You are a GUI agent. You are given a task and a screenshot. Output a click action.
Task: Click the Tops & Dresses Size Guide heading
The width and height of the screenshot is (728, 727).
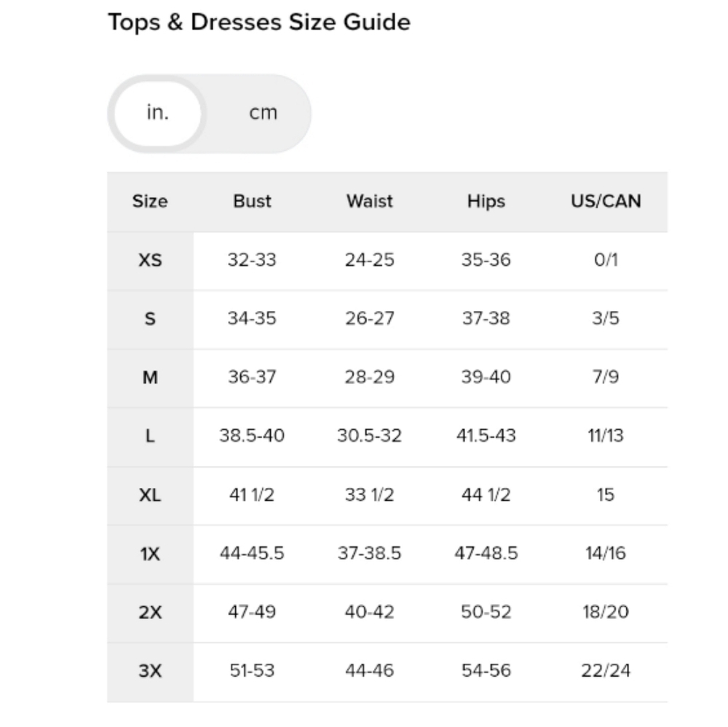(x=259, y=23)
